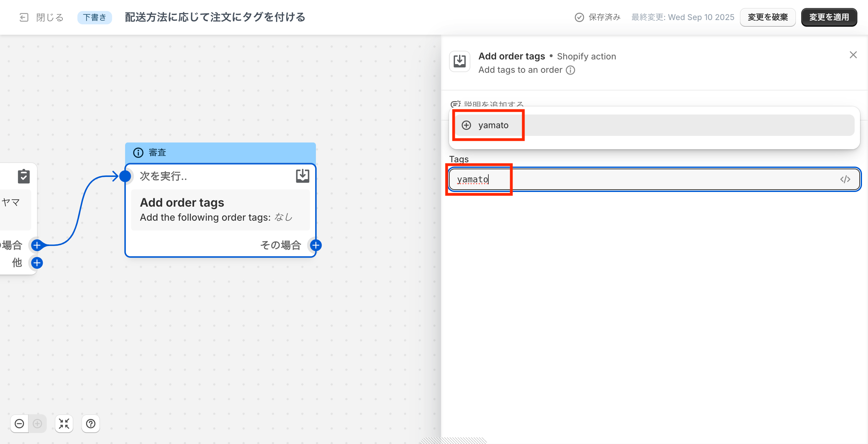This screenshot has height=444, width=868.
Task: Click the zoom out canvas icon
Action: [20, 423]
